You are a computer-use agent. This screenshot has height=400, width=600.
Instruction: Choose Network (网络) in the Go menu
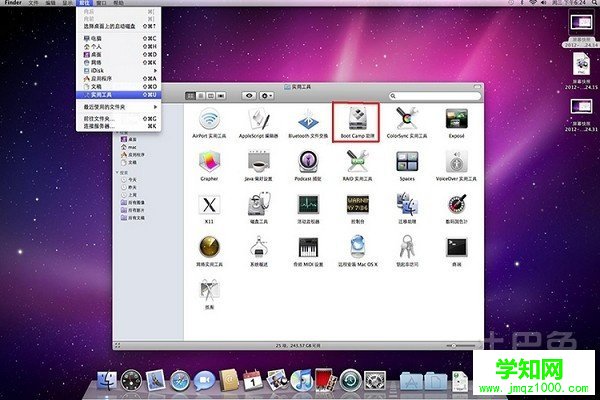click(x=119, y=62)
